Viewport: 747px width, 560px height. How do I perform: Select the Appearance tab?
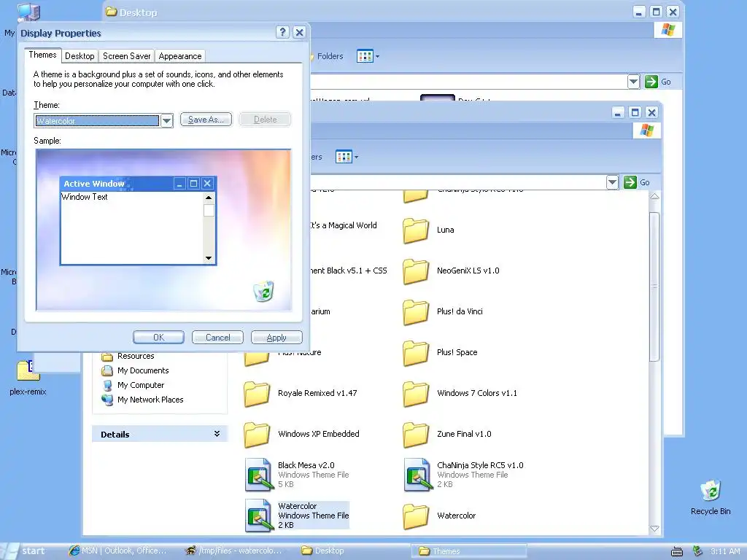[x=180, y=55]
